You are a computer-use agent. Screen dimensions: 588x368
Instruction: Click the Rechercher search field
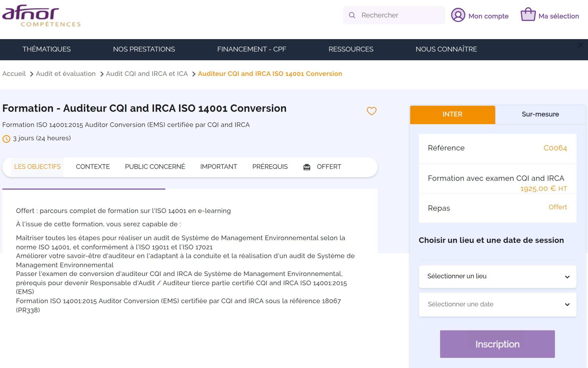[x=394, y=15]
